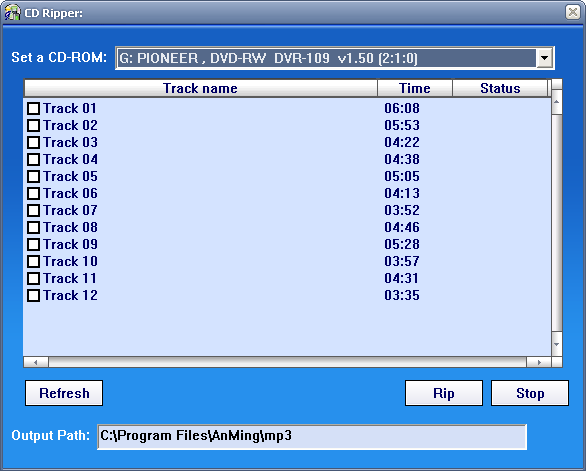
Task: Click the Stop button
Action: 530,393
